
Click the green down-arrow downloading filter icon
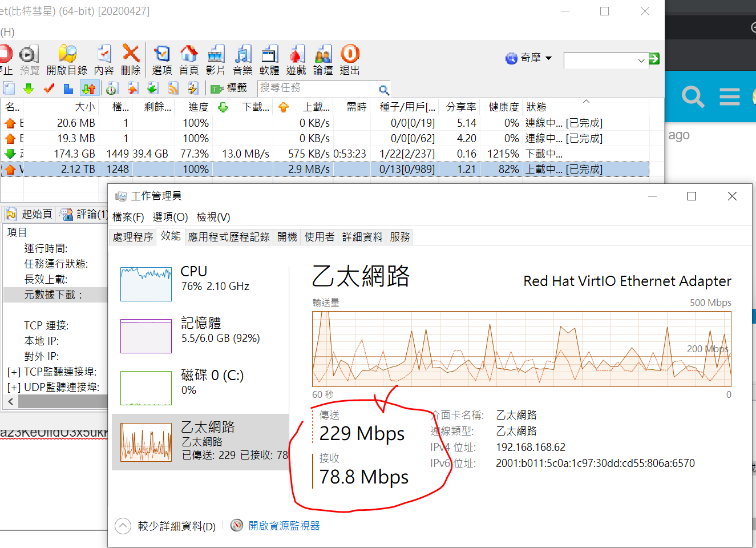tap(29, 88)
